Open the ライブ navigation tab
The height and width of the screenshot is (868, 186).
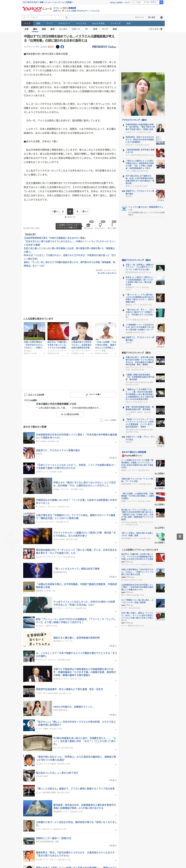[x=49, y=24]
